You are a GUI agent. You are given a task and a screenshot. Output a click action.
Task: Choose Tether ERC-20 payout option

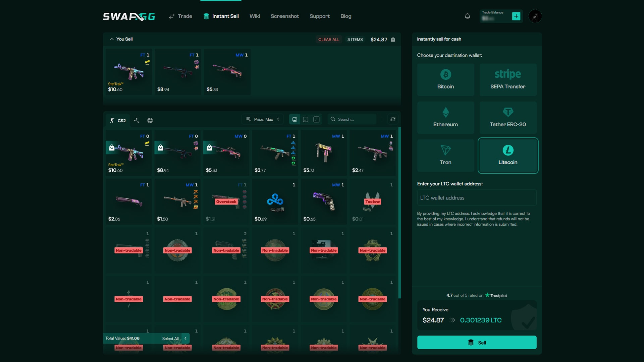click(507, 117)
